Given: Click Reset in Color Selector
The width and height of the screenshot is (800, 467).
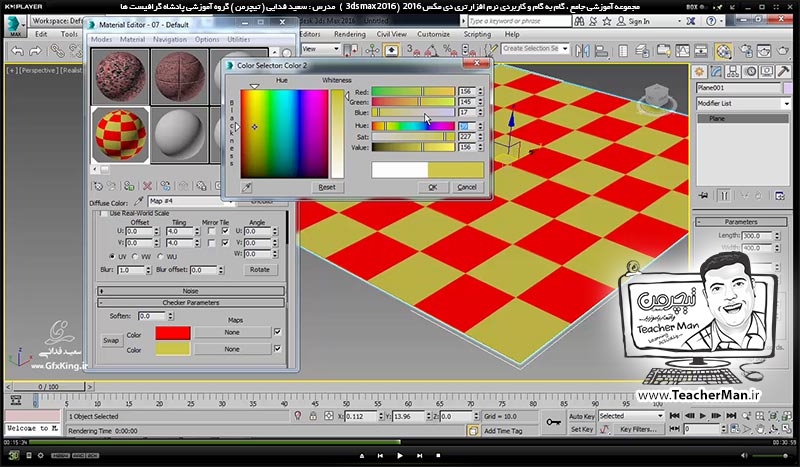Looking at the screenshot, I should 327,187.
